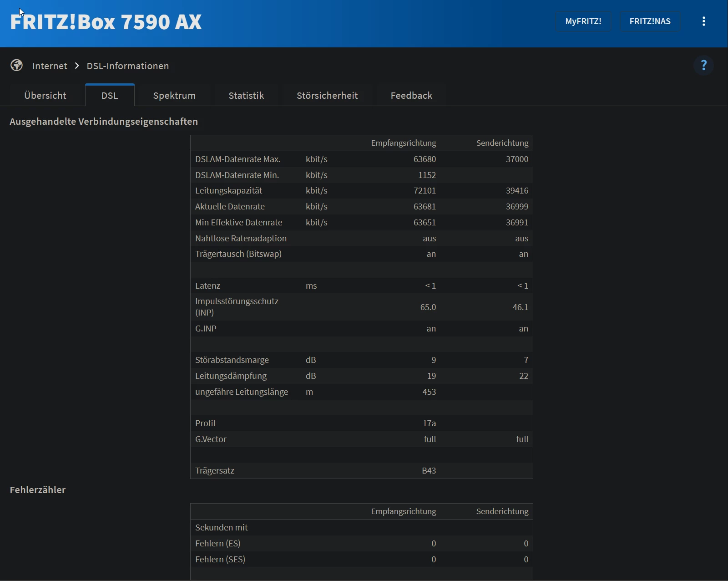728x581 pixels.
Task: Select Min Effektive Datenrate label
Action: pyautogui.click(x=238, y=223)
